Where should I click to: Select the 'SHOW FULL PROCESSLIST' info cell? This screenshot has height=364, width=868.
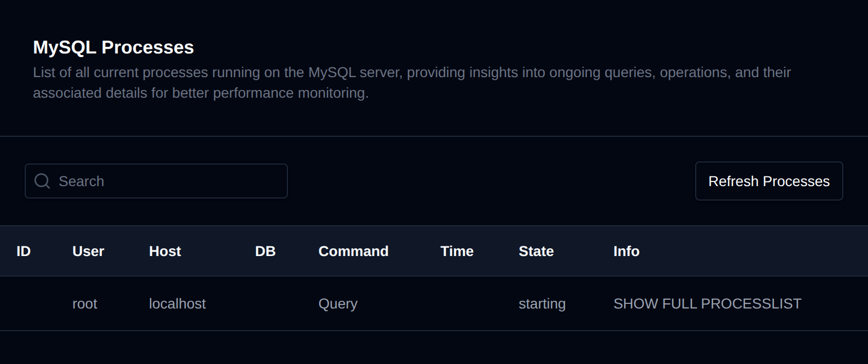click(707, 303)
